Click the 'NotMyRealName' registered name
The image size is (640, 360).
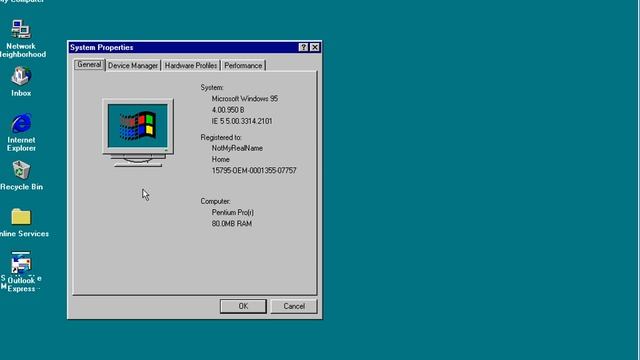237,148
